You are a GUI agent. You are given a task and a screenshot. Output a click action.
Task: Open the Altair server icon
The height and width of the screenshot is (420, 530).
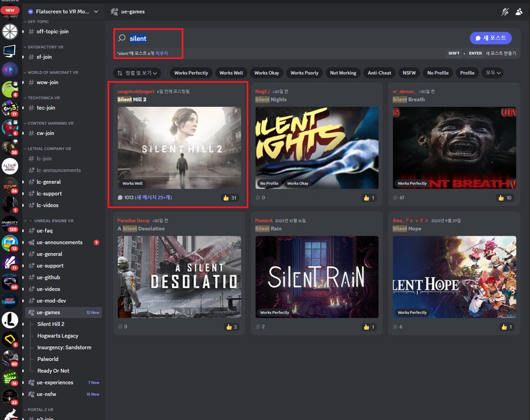[9, 167]
